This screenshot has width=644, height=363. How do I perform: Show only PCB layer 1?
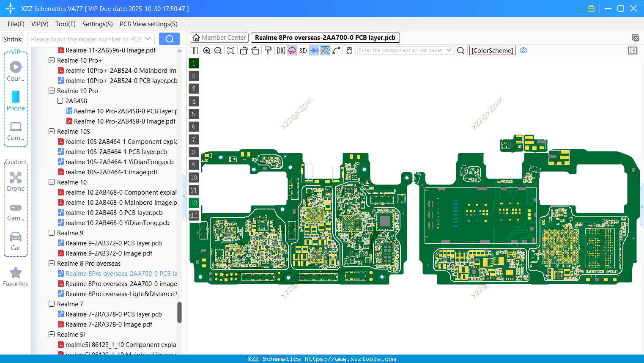(x=194, y=63)
